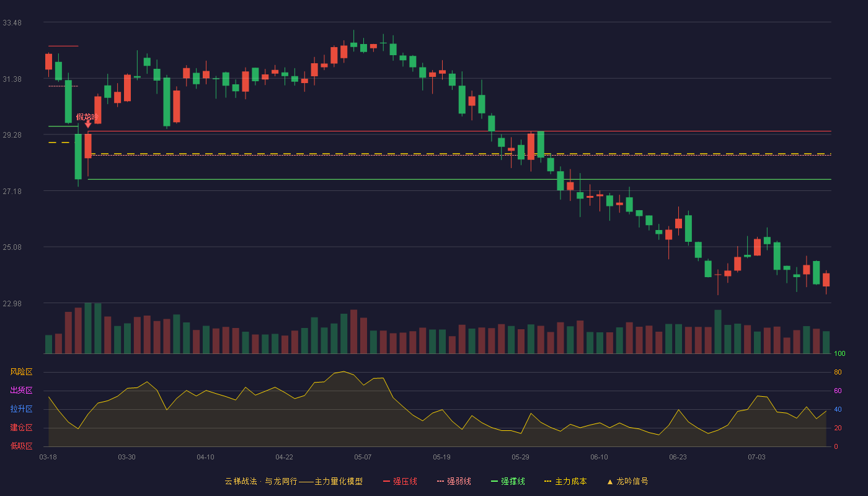Select the 出货区 zone label

click(x=21, y=391)
